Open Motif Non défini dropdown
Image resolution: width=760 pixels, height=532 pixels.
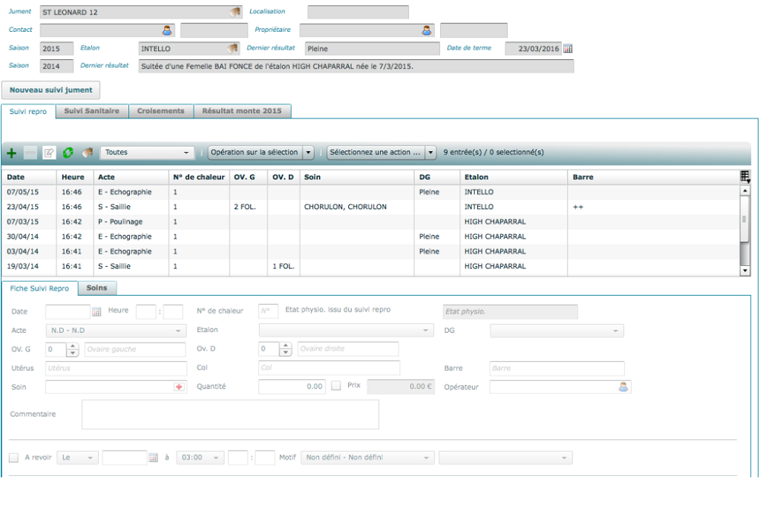[367, 458]
